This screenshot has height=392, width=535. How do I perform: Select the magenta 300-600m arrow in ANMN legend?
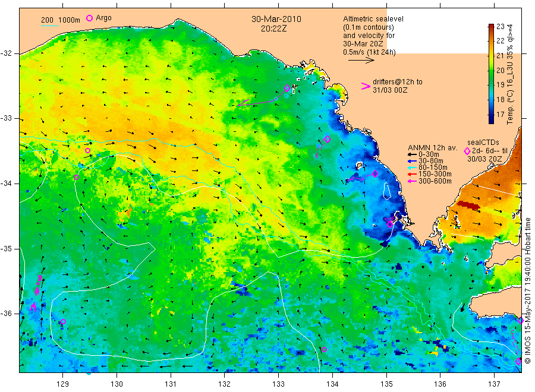click(412, 181)
